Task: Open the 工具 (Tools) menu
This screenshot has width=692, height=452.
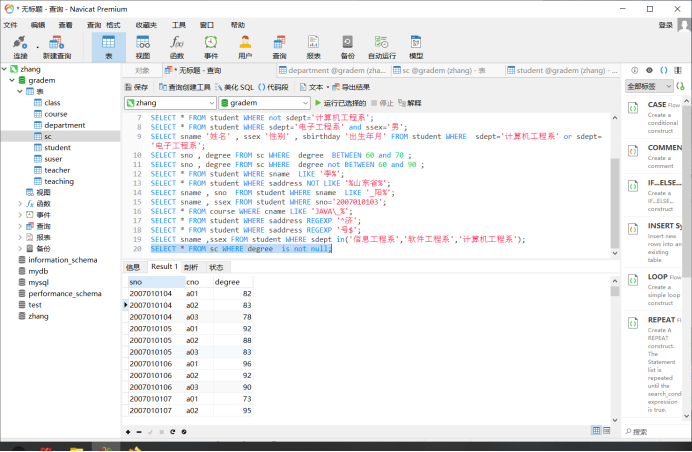Action: pos(179,25)
